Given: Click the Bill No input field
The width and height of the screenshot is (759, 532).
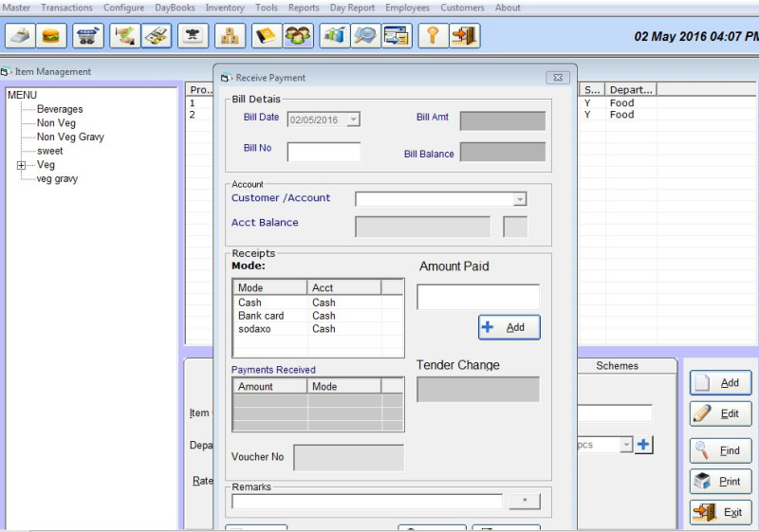Looking at the screenshot, I should (x=324, y=152).
